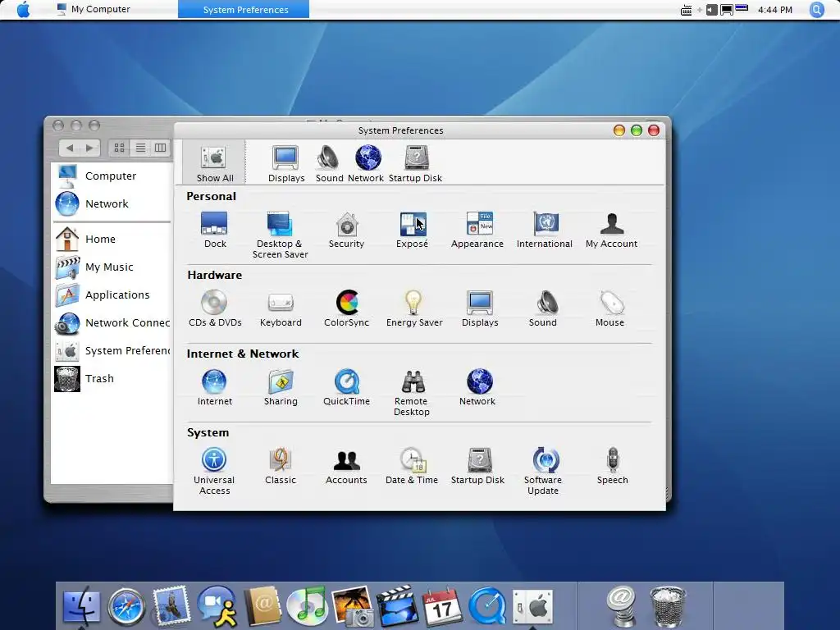
Task: Launch iPhoto from the dock
Action: click(x=353, y=606)
